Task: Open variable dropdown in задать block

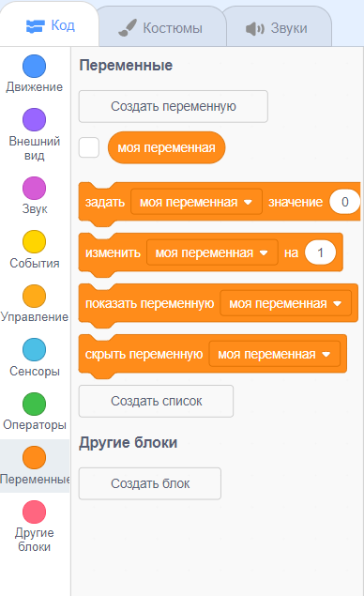Action: 196,202
